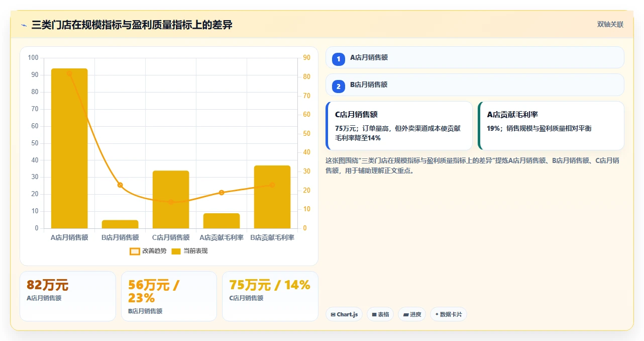Click the C店月销售额 caption under 75万元 / 14%
This screenshot has width=644, height=341.
point(246,298)
